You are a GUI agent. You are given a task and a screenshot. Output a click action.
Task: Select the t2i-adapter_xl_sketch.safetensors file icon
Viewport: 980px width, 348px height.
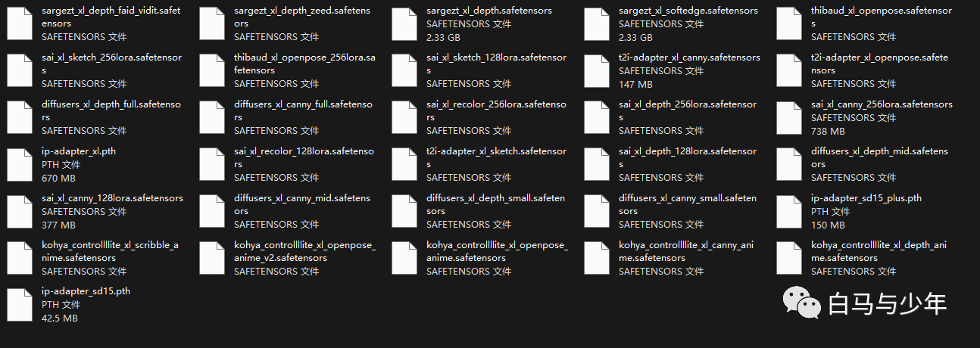404,164
